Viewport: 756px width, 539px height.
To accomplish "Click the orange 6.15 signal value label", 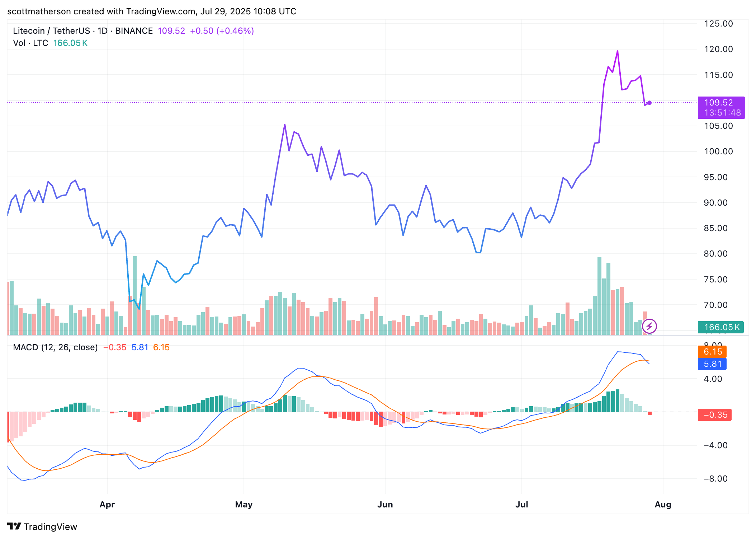I will point(712,352).
